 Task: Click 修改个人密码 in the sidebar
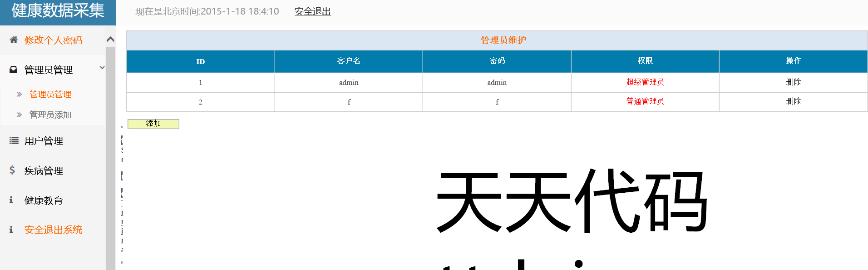[x=53, y=40]
